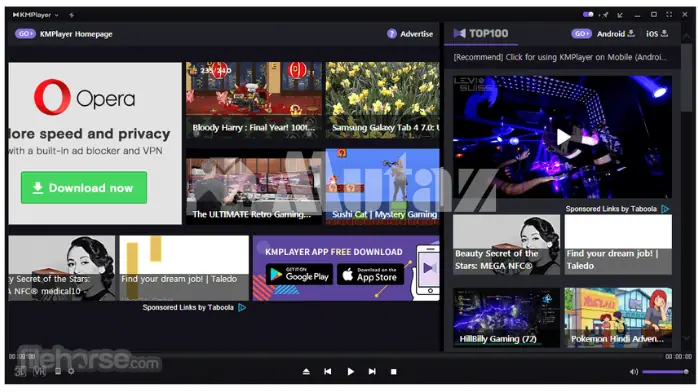Screen dimensions: 698x392
Task: Toggle the purple switch in the title bar
Action: point(588,14)
